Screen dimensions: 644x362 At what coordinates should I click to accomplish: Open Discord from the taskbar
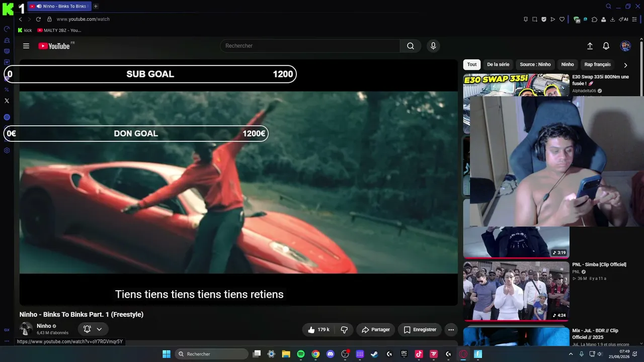pos(330,354)
